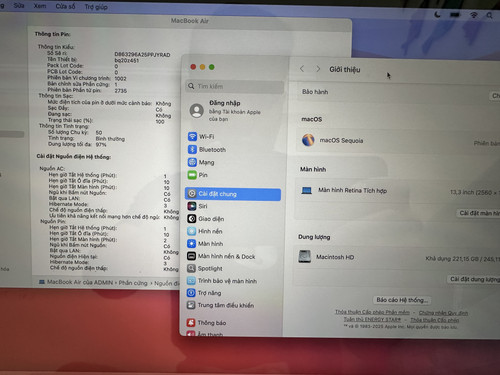
Task: Open the Wi-Fi status menu bar icon
Action: 474,15
